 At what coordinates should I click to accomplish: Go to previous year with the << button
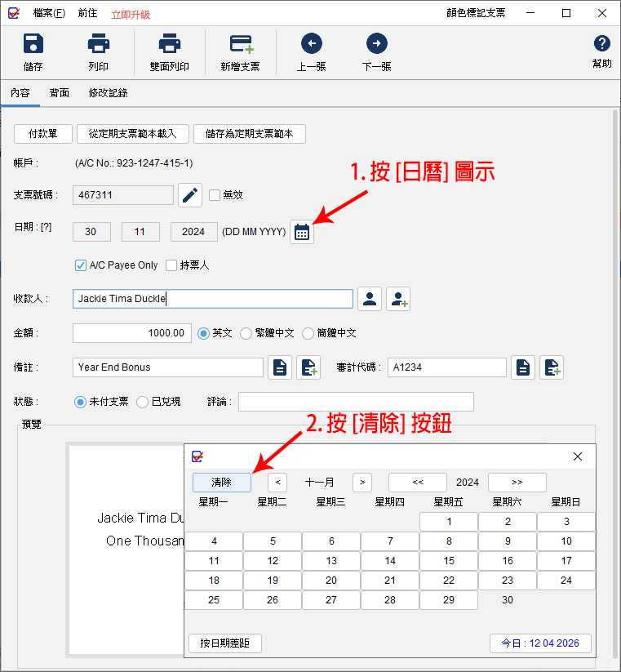[x=418, y=482]
